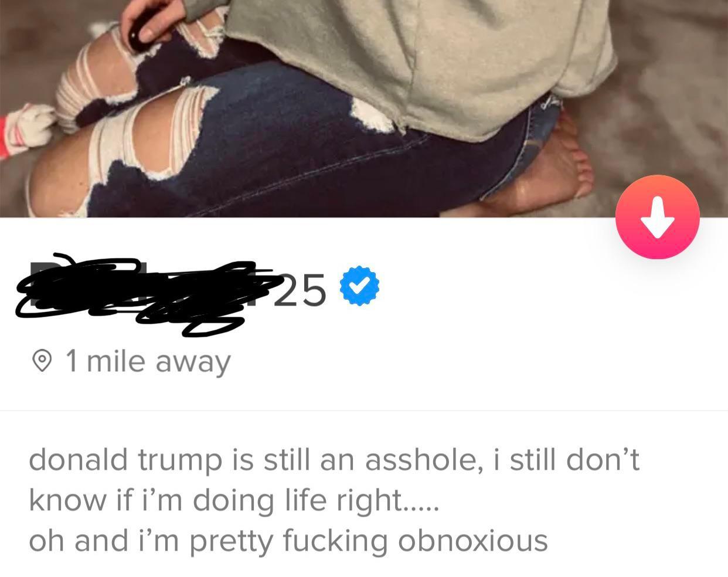Tap the blue verified checkmark badge
The image size is (728, 577).
coord(360,286)
